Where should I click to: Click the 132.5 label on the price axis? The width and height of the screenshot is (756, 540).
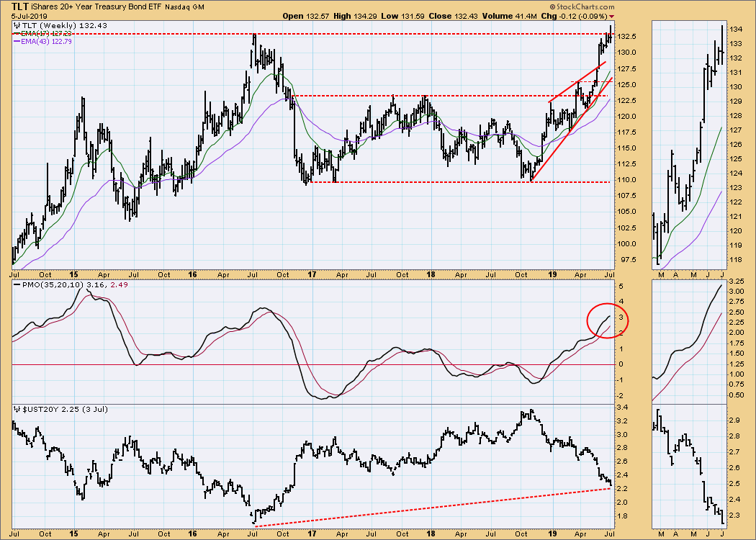tap(627, 37)
